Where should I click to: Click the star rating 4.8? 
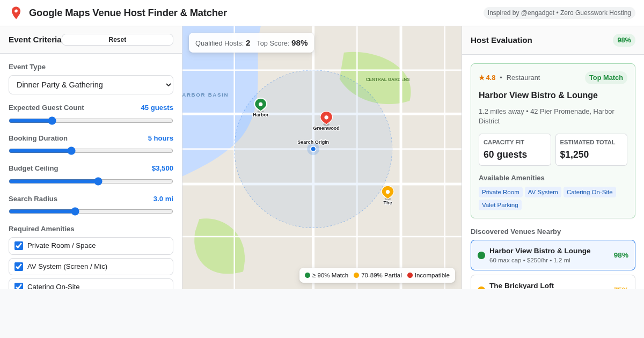(x=487, y=78)
